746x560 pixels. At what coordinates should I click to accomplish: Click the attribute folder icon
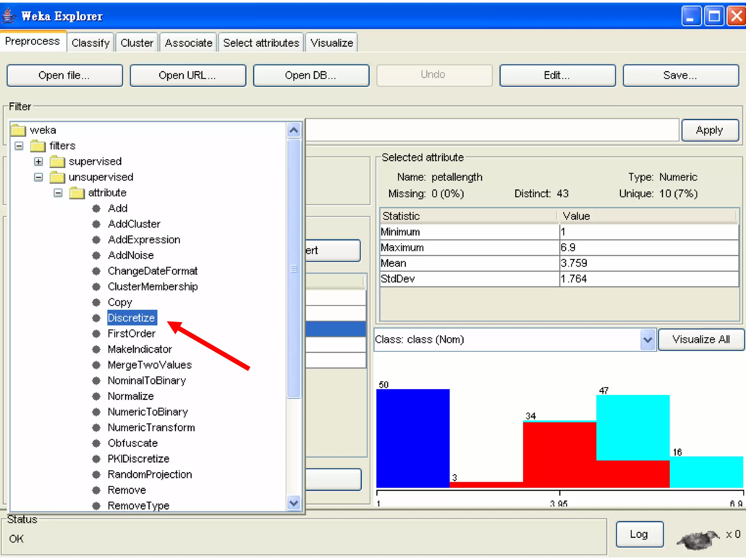76,193
